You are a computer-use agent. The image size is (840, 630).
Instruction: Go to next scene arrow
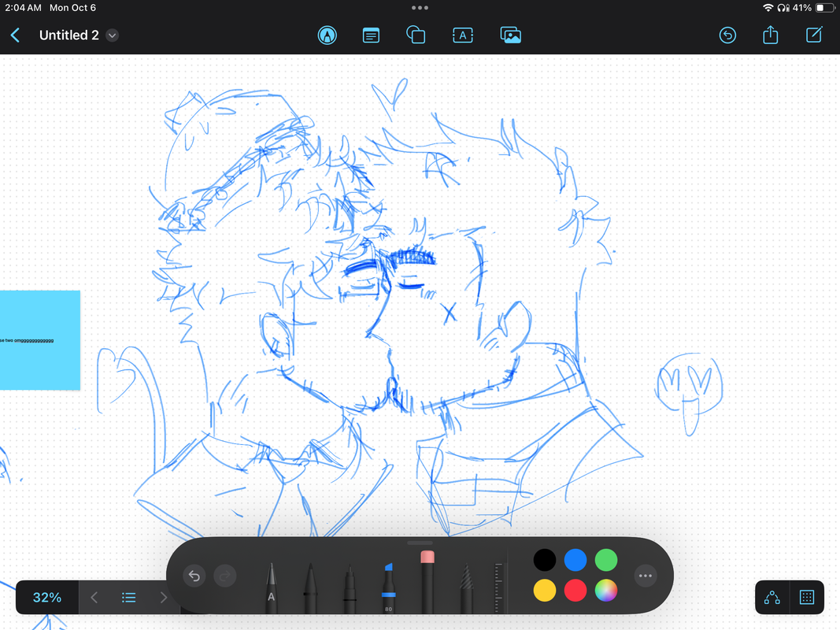[164, 598]
